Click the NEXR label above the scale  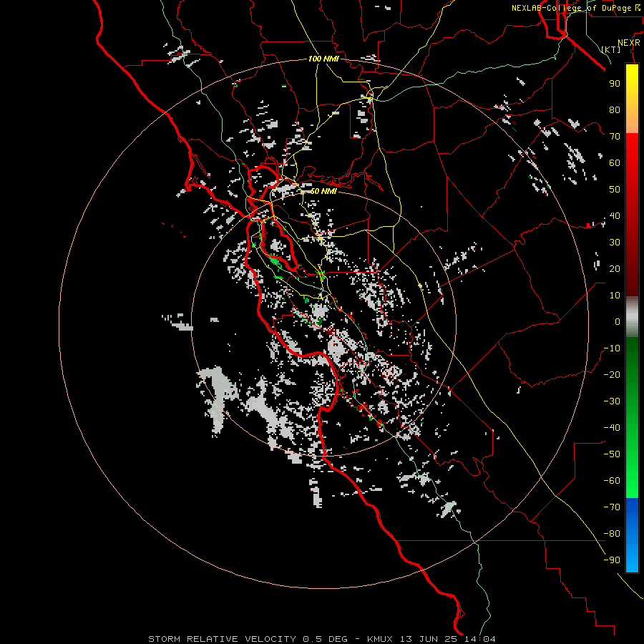click(629, 43)
